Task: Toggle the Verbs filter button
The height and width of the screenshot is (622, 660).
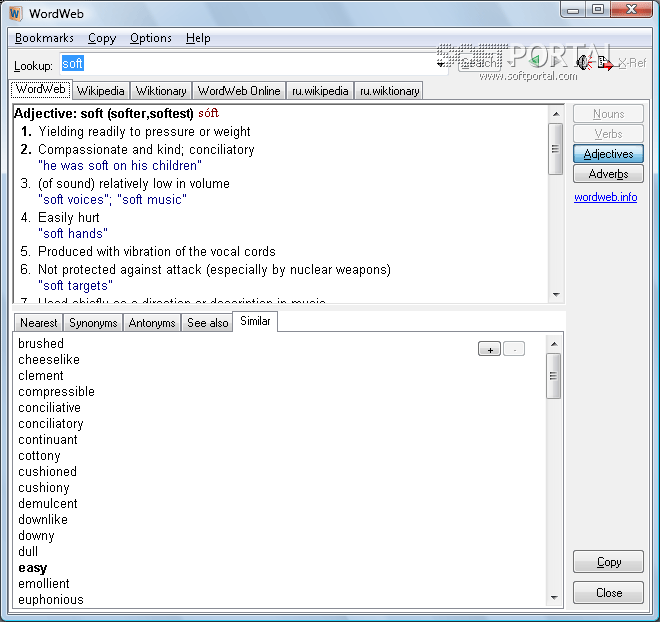Action: [608, 134]
